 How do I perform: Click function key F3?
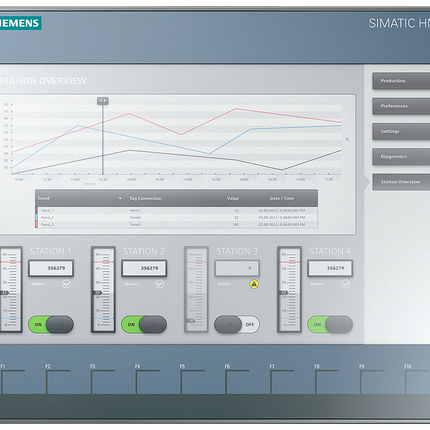pos(103,380)
